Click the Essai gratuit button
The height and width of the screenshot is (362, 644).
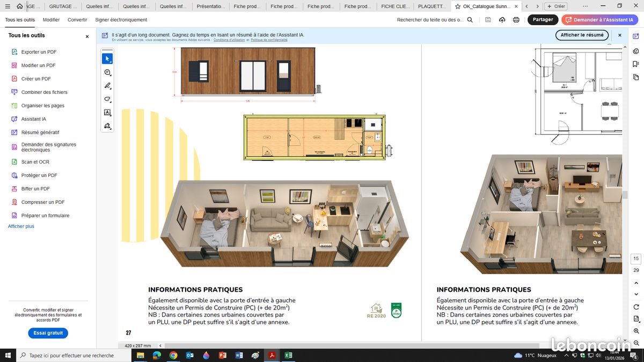48,333
